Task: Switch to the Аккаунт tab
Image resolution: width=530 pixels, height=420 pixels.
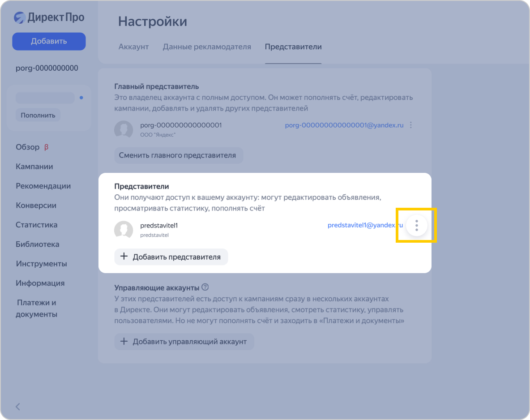Action: point(133,47)
